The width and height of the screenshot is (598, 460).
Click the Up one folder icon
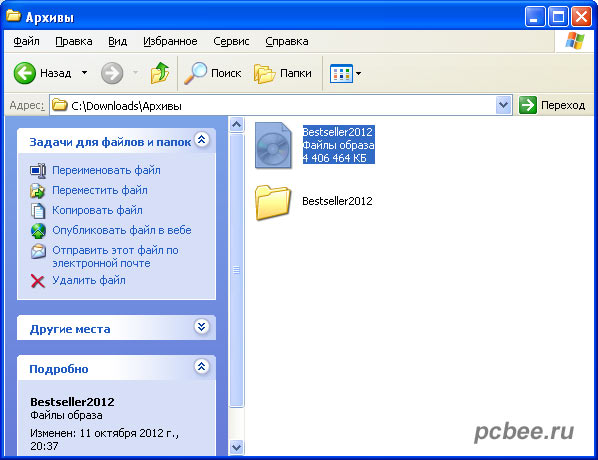[x=160, y=73]
